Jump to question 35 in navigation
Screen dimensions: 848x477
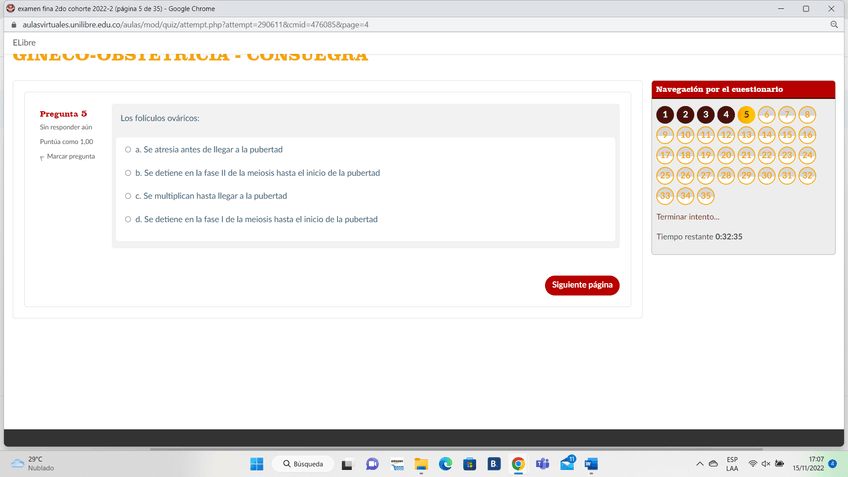(x=705, y=196)
